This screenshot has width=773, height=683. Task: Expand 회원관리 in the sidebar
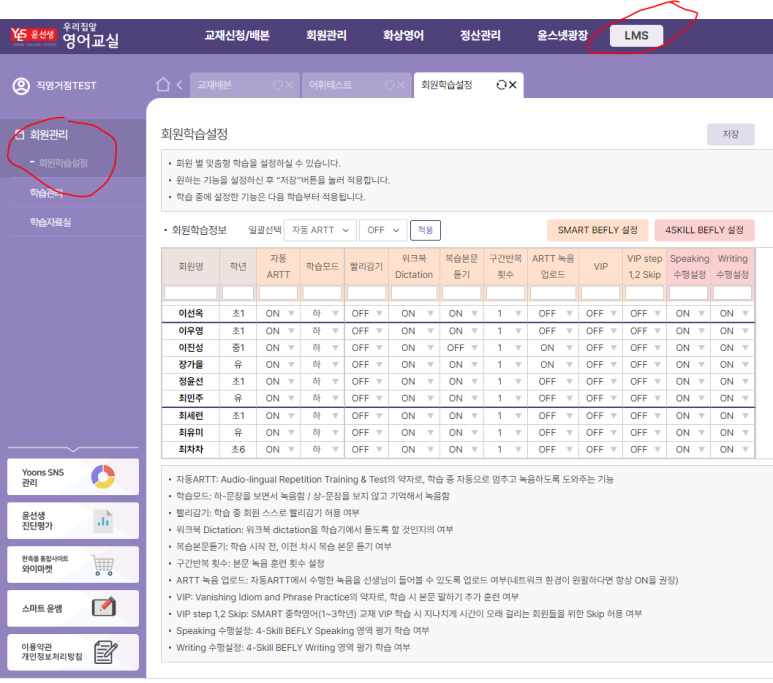click(x=49, y=135)
